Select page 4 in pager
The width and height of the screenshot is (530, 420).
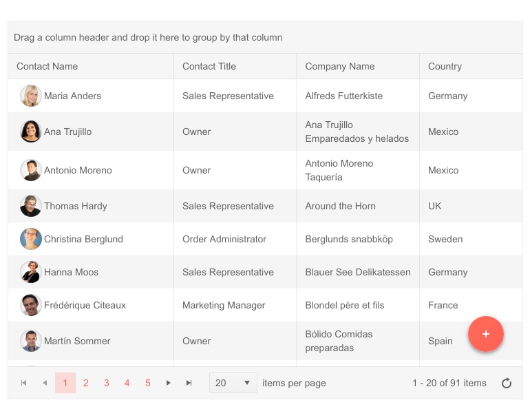click(127, 383)
